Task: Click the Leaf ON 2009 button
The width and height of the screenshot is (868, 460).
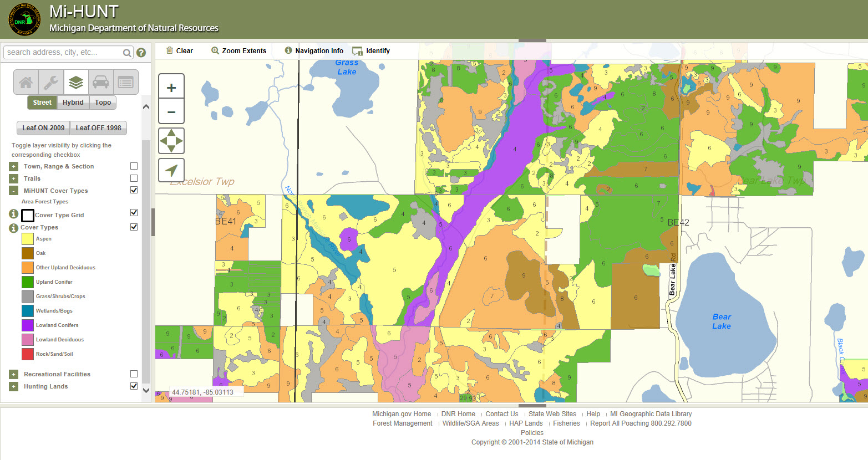Action: point(43,128)
